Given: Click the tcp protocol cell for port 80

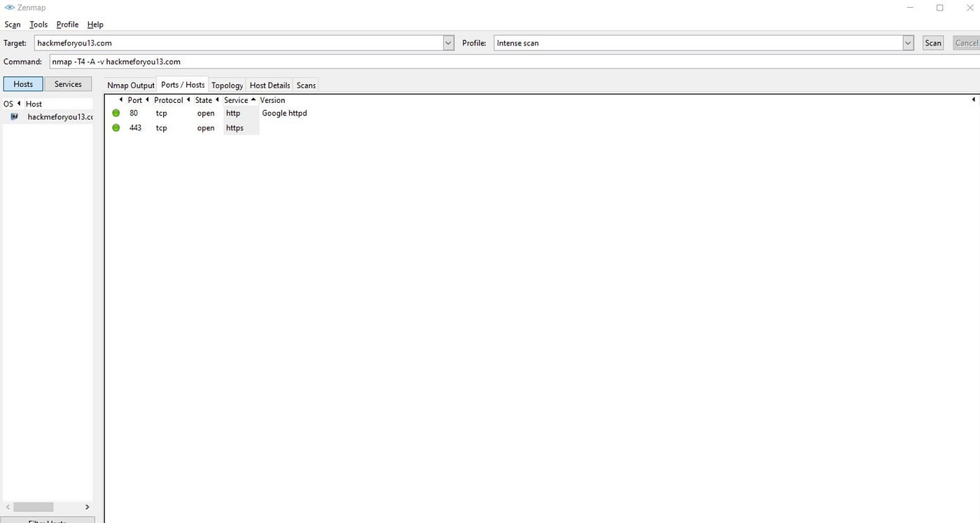Looking at the screenshot, I should (162, 113).
